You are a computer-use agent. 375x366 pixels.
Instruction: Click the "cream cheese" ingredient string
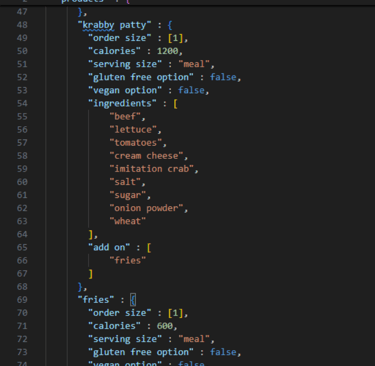pyautogui.click(x=146, y=156)
